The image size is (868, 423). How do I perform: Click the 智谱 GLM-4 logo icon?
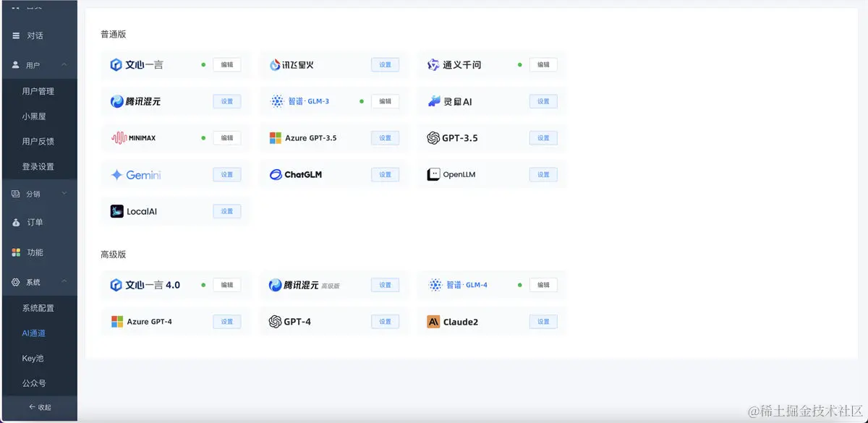pos(435,285)
